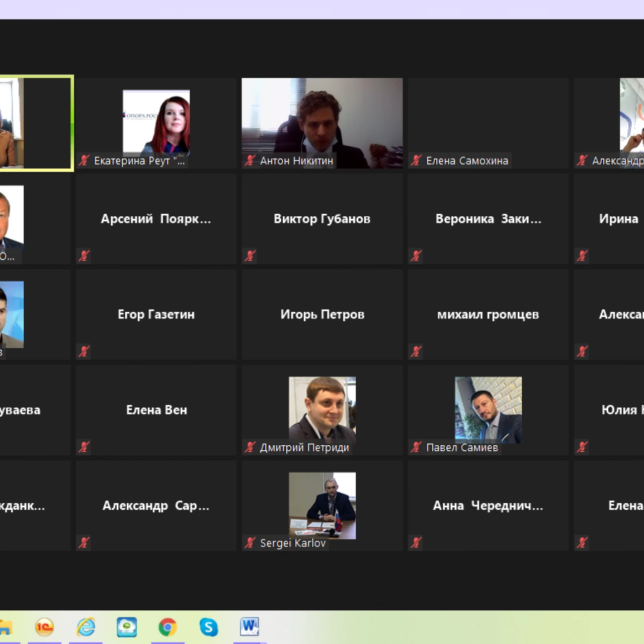Click Дмитрий Петриди's profile picture
Viewport: 644px width, 644px height.
click(322, 408)
